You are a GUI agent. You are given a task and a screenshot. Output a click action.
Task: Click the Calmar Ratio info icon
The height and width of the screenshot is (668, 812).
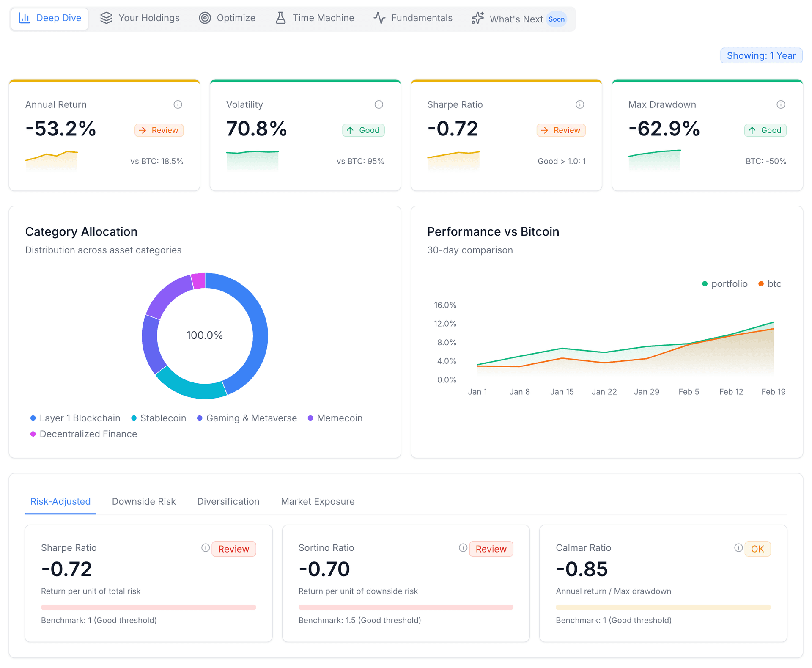[x=738, y=548]
